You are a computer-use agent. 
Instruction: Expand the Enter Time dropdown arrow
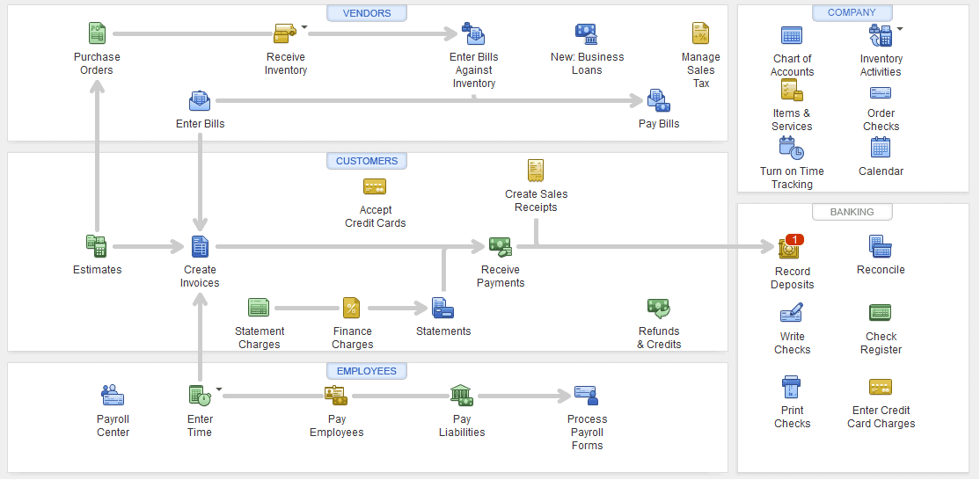tap(219, 389)
